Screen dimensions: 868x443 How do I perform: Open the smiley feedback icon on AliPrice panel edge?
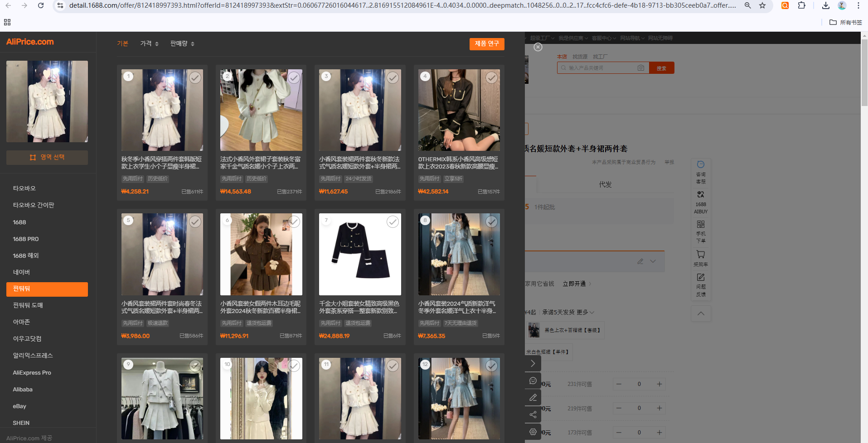533,380
